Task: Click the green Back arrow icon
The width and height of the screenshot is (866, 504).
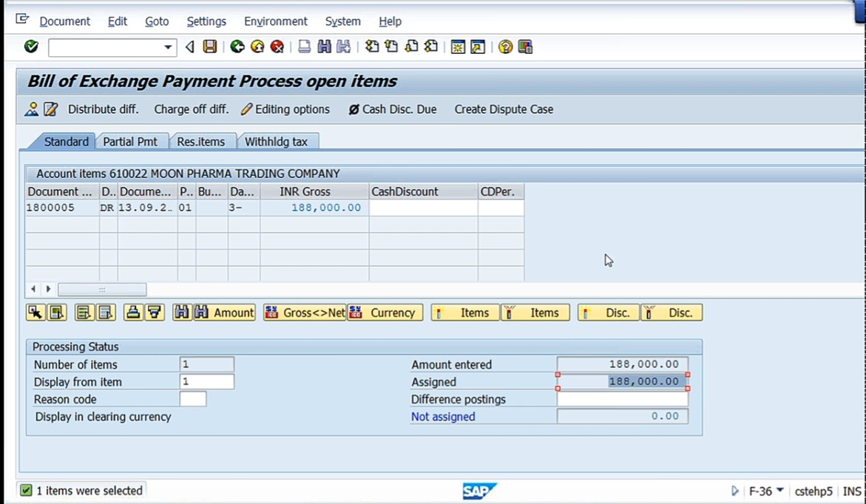Action: [237, 47]
